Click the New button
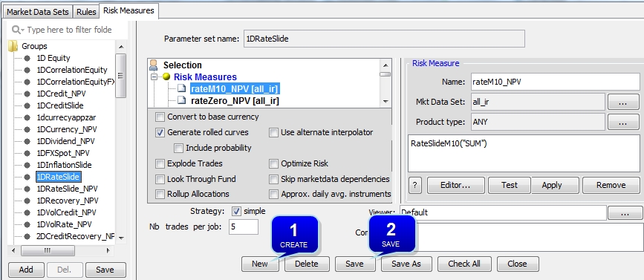Screen dimensions: 644x280 [x=260, y=264]
